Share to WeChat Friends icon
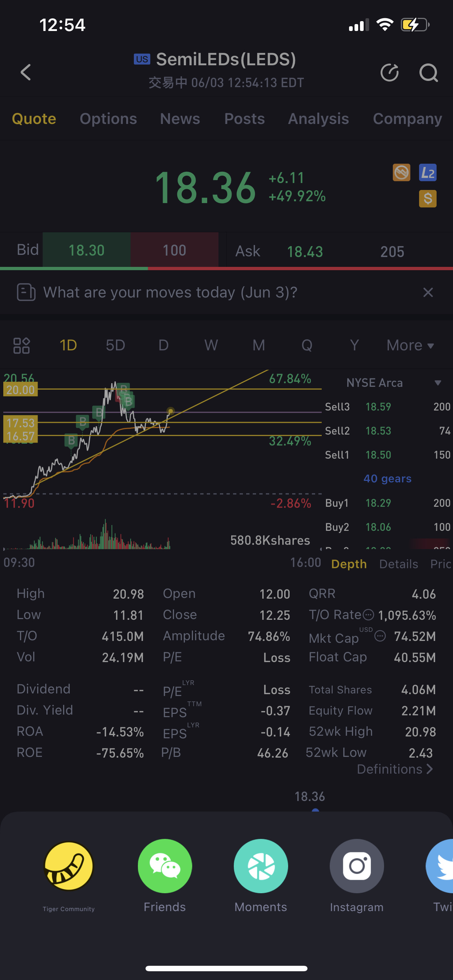453x980 pixels. coord(165,866)
